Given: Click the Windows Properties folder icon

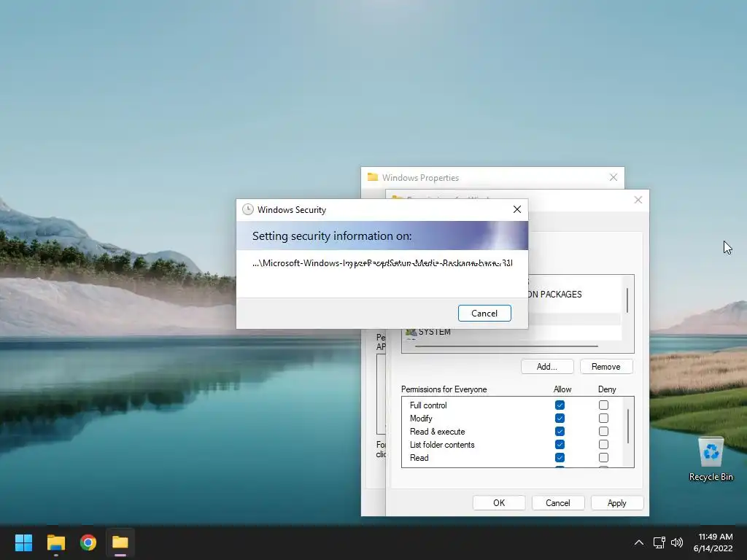Looking at the screenshot, I should pos(373,177).
